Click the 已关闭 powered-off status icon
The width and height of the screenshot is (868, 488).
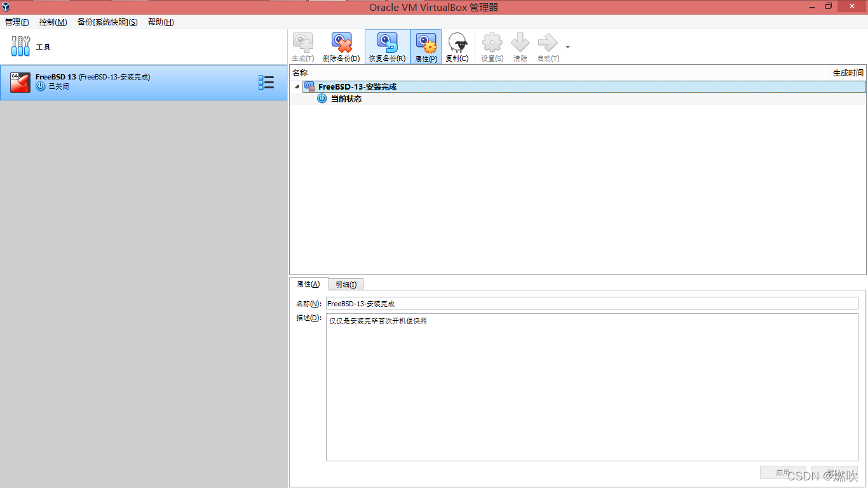point(41,86)
